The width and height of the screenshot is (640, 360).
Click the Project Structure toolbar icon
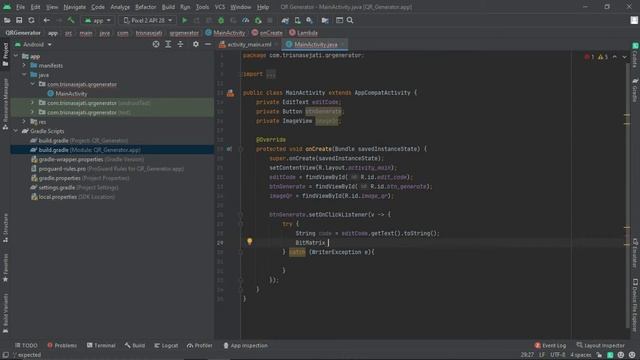325,20
